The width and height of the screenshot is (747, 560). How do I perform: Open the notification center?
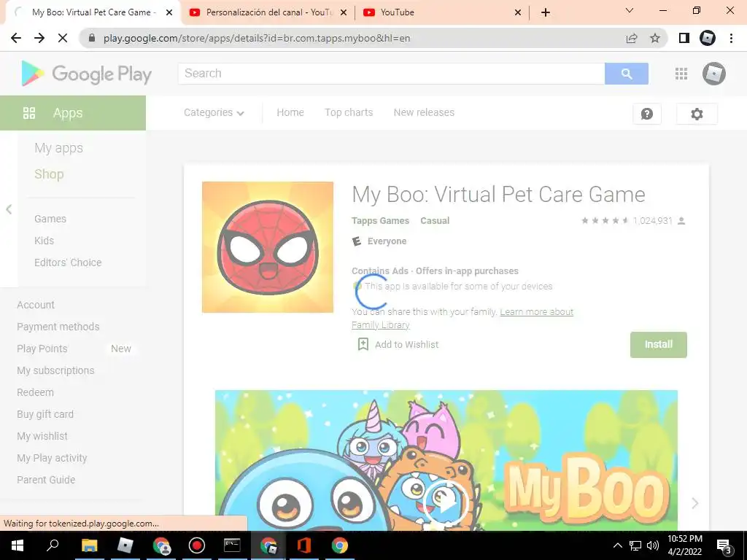[x=724, y=546]
